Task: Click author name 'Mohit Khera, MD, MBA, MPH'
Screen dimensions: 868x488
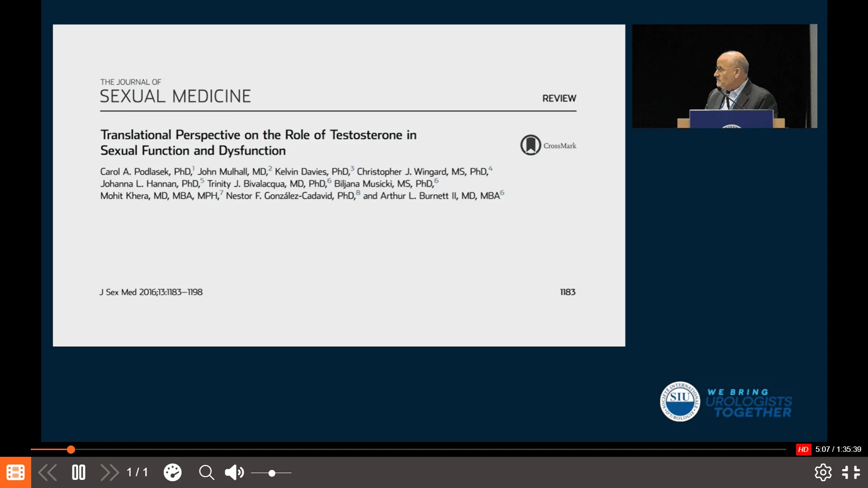Action: (159, 196)
